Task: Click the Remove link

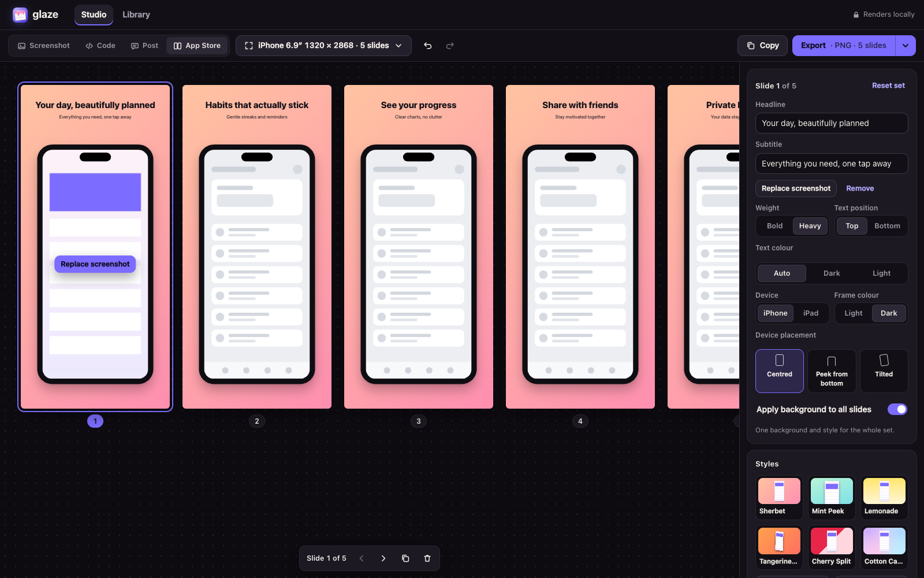Action: 860,188
